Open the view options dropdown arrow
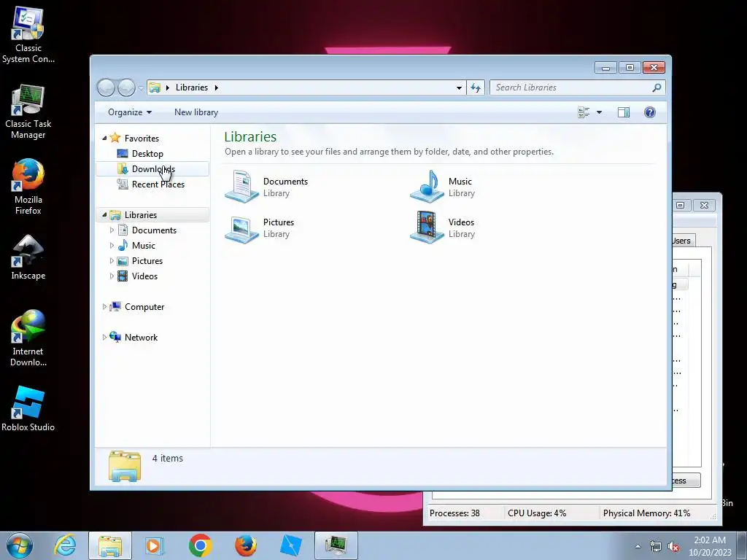Image resolution: width=747 pixels, height=560 pixels. point(600,112)
